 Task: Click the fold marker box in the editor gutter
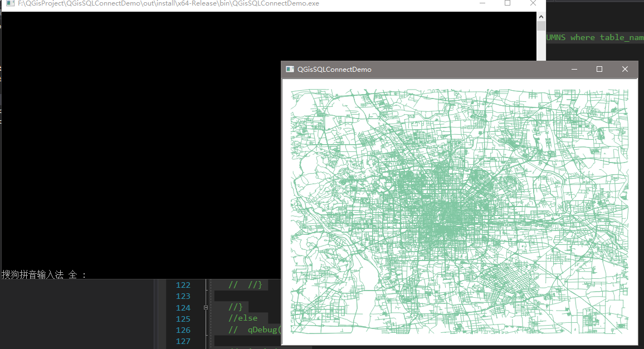click(x=206, y=307)
